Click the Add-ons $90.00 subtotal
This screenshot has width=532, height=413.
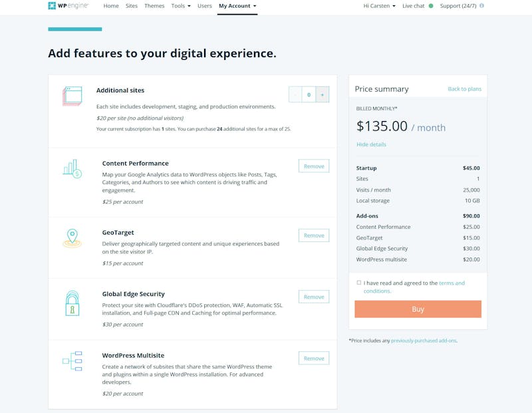(x=471, y=216)
